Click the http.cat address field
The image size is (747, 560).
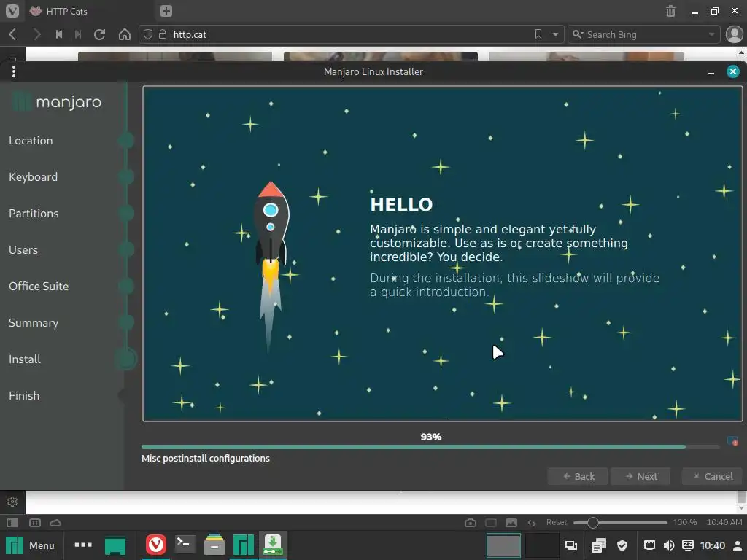(350, 34)
